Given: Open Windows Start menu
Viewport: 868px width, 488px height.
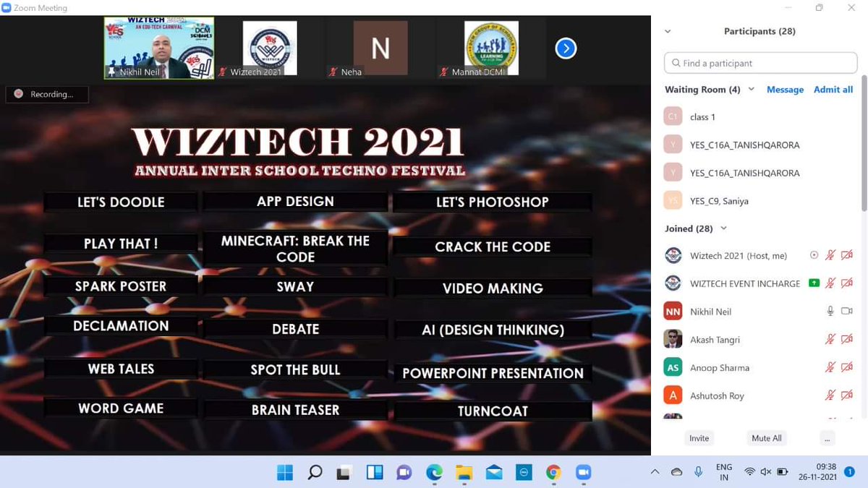Looking at the screenshot, I should coord(284,473).
